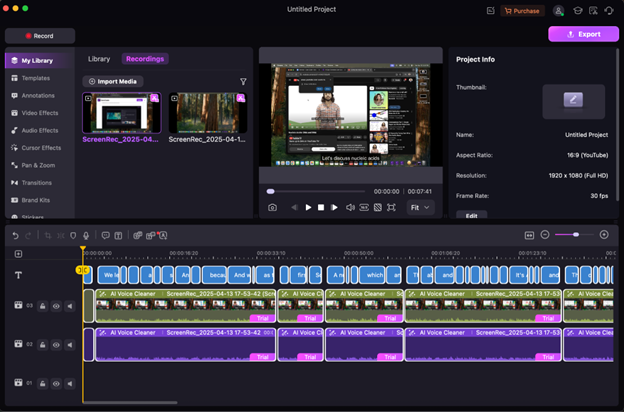Zoom out the timeline with minus icon

click(545, 235)
